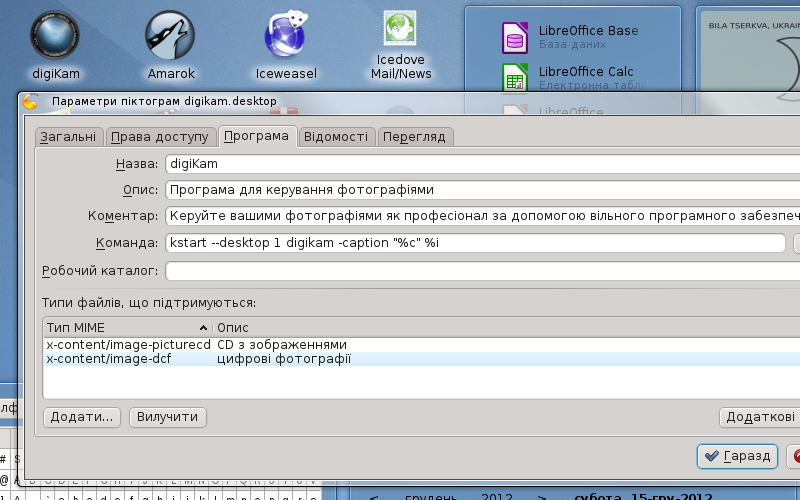Open Додаткові advanced options
The image size is (800, 500).
point(760,417)
